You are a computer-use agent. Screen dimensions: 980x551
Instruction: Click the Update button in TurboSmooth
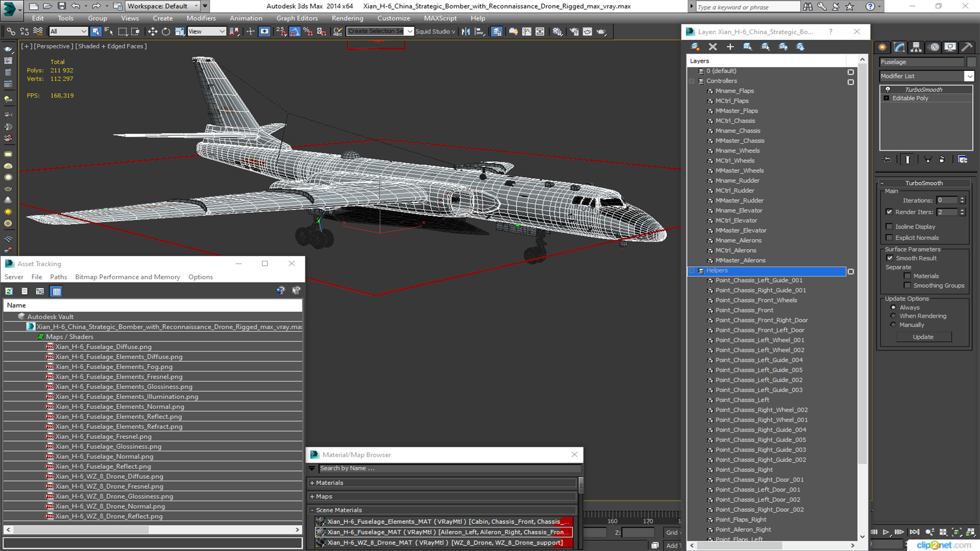coord(923,337)
